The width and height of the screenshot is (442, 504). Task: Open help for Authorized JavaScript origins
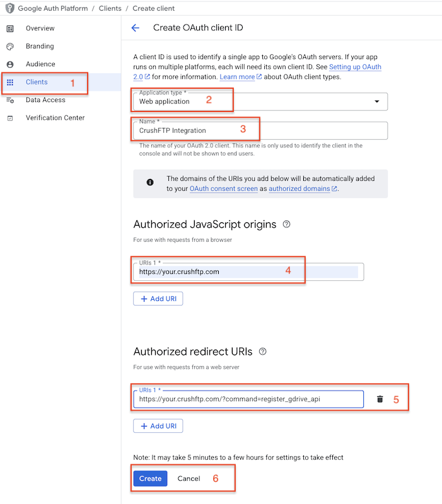click(286, 224)
